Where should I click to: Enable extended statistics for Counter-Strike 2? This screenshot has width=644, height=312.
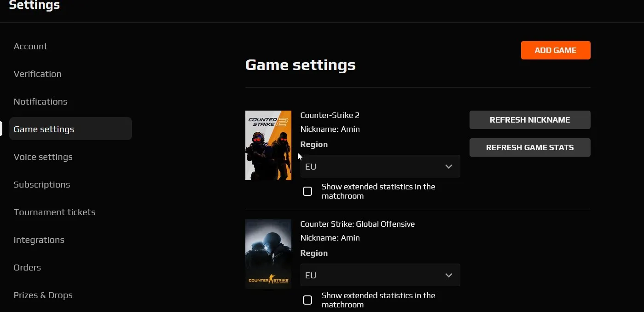click(x=307, y=191)
